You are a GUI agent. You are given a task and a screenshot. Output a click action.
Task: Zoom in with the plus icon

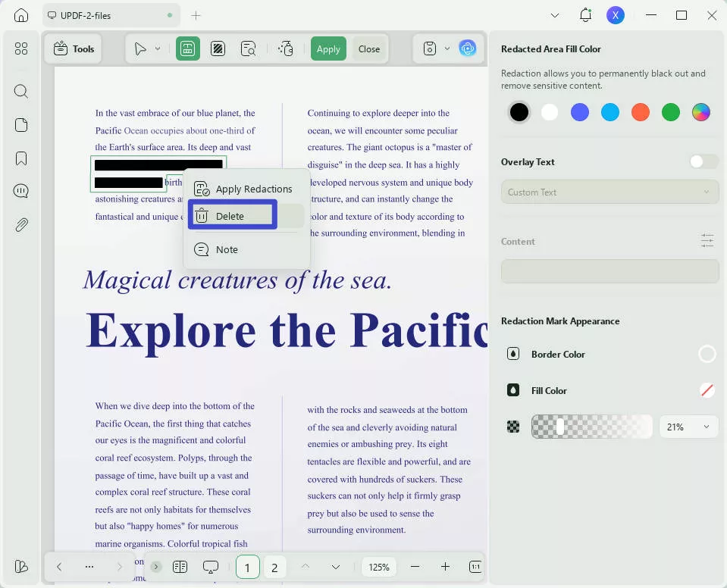click(445, 567)
